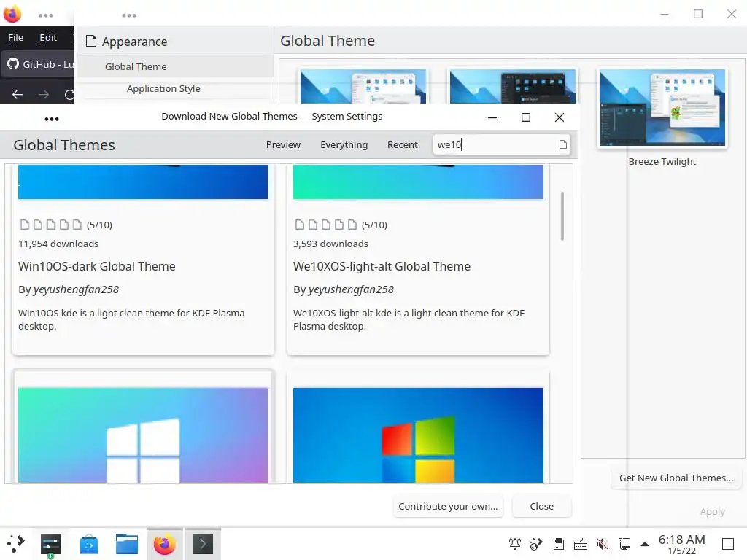The width and height of the screenshot is (747, 560).
Task: Click We10XOS-light-alt rating stars
Action: pyautogui.click(x=326, y=225)
